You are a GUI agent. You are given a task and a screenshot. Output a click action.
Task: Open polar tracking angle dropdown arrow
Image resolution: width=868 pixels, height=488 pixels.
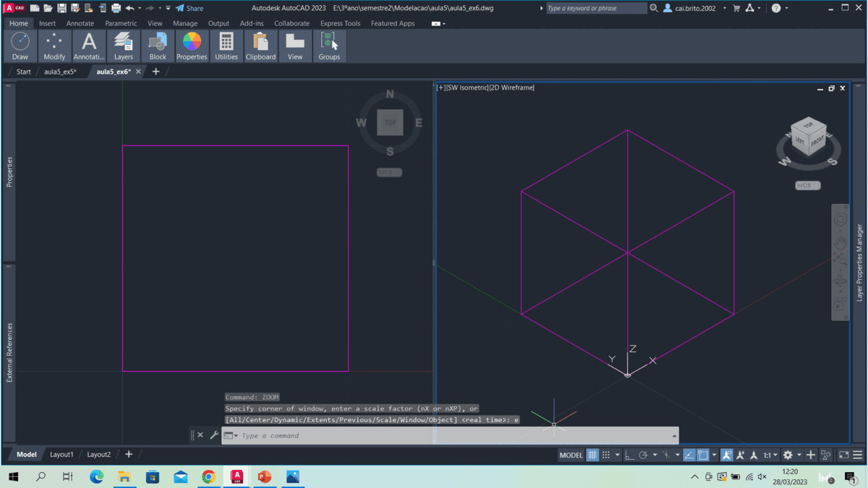click(x=655, y=455)
